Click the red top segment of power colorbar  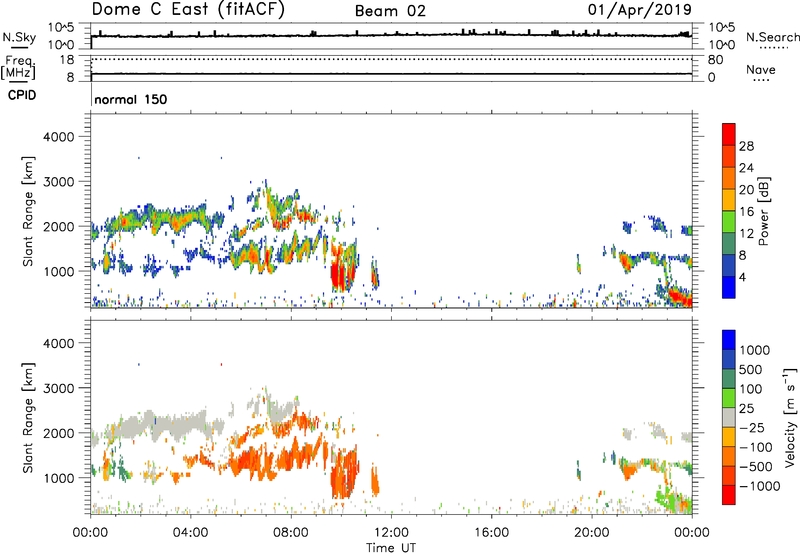click(729, 135)
